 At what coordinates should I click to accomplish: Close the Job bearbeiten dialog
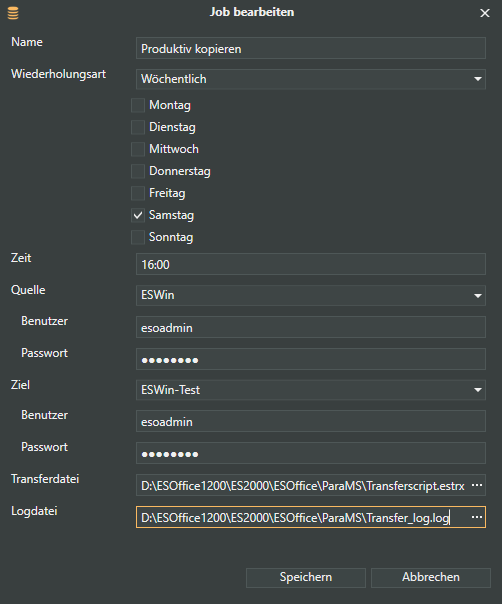click(485, 13)
